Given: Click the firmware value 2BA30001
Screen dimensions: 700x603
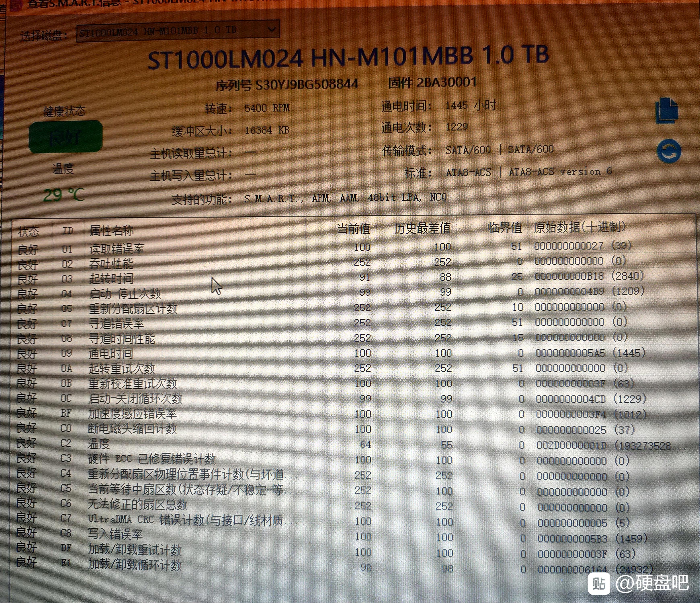Looking at the screenshot, I should [447, 82].
